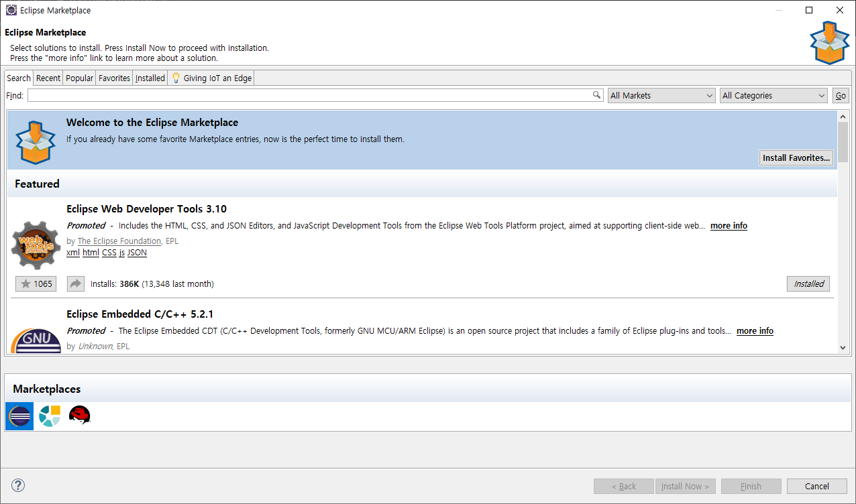Click the help question mark icon
Screen dimensions: 856x504
pos(18,486)
